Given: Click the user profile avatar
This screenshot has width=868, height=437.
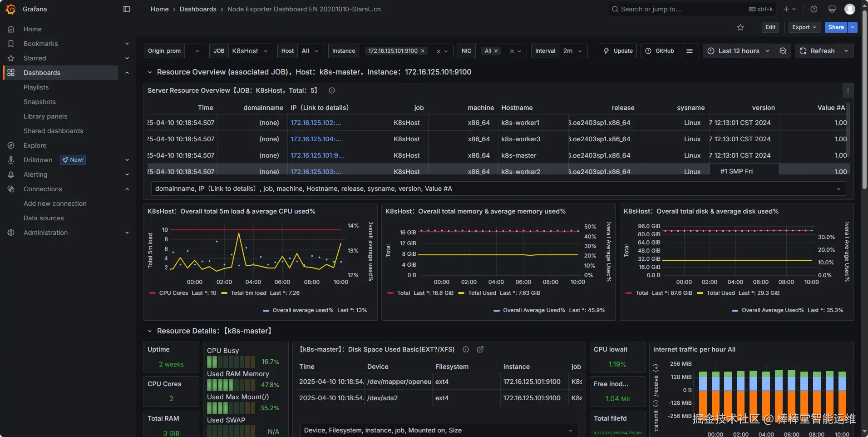Looking at the screenshot, I should tap(849, 9).
